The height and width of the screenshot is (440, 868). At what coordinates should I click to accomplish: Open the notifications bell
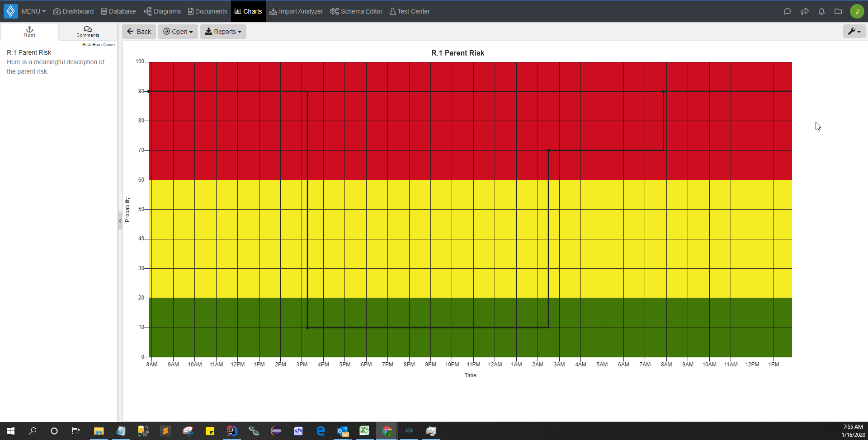[x=821, y=11]
